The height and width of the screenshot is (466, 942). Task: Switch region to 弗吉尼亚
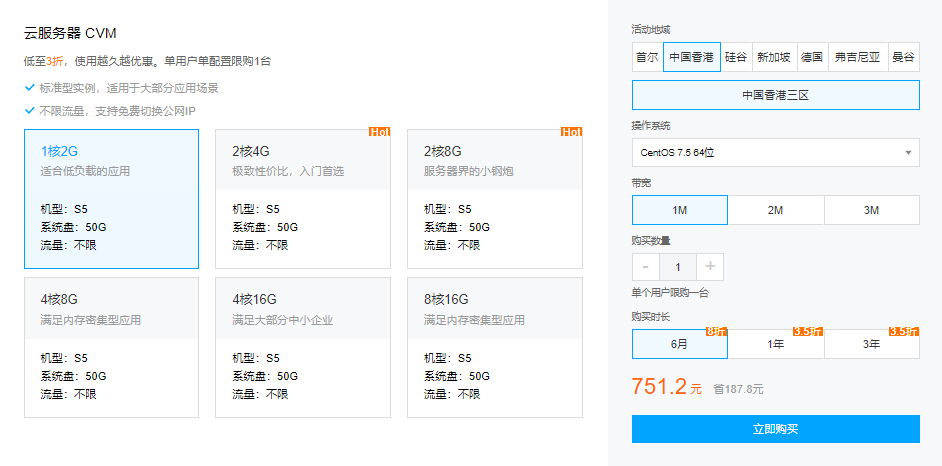[857, 57]
